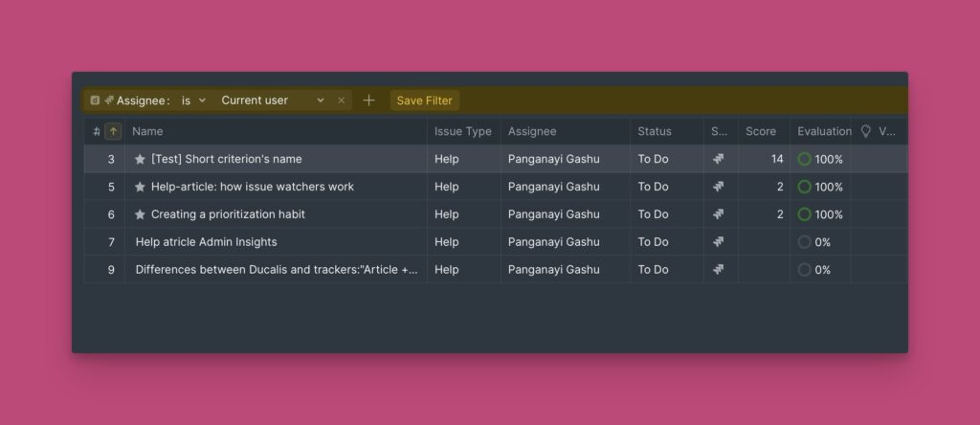Remove the Assignee filter with X
Viewport: 980px width, 425px height.
[x=342, y=101]
